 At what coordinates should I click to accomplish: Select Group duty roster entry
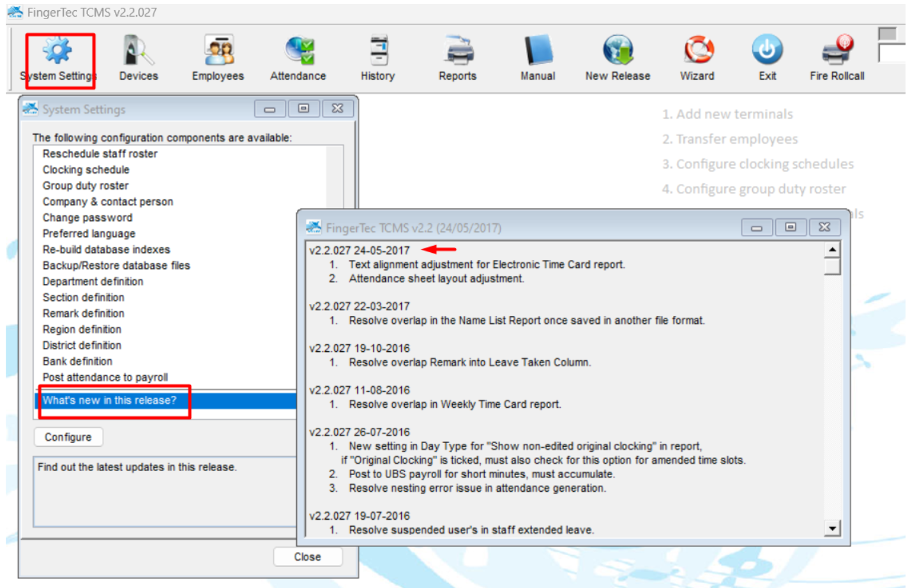86,186
